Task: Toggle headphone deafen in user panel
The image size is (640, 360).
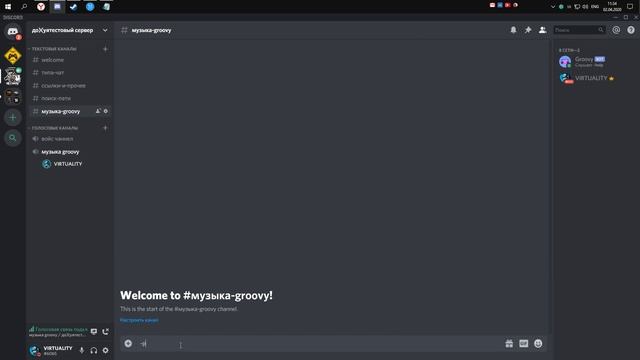Action: (94, 350)
